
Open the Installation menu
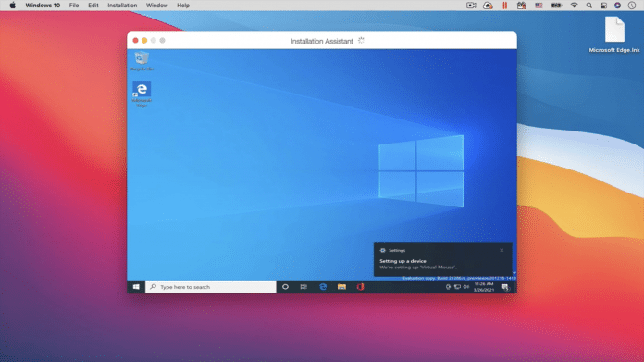[x=122, y=6]
